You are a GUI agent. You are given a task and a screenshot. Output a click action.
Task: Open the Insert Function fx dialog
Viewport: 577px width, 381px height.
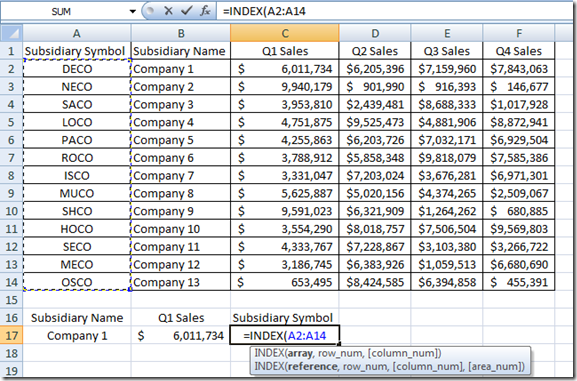pos(205,11)
